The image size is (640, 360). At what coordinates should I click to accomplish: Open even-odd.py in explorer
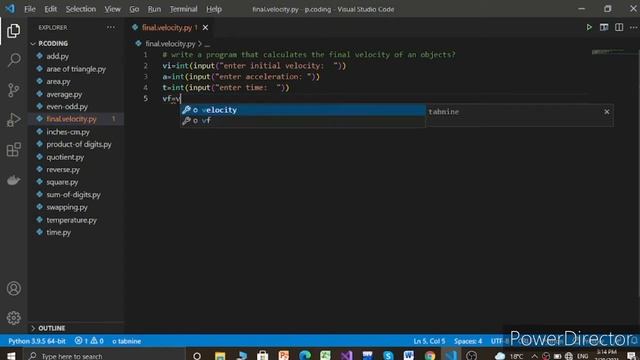point(67,107)
